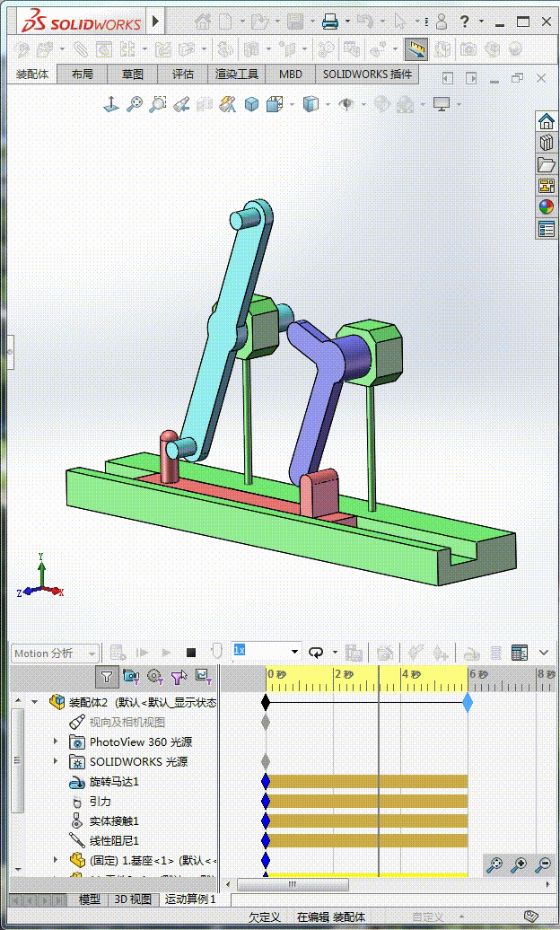Click the blue end key at 6 秒
Screen dimensions: 560x930
(468, 703)
